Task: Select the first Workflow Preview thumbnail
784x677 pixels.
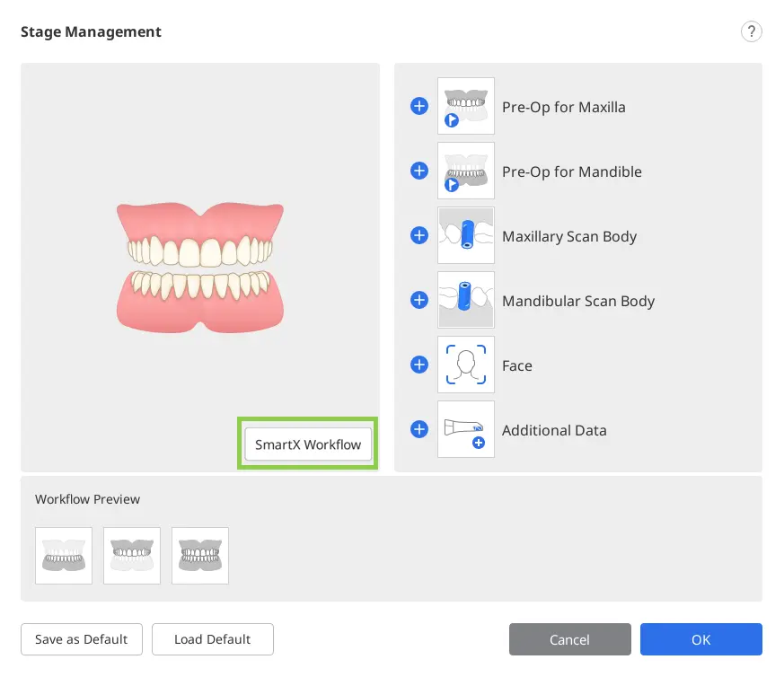Action: click(x=63, y=555)
